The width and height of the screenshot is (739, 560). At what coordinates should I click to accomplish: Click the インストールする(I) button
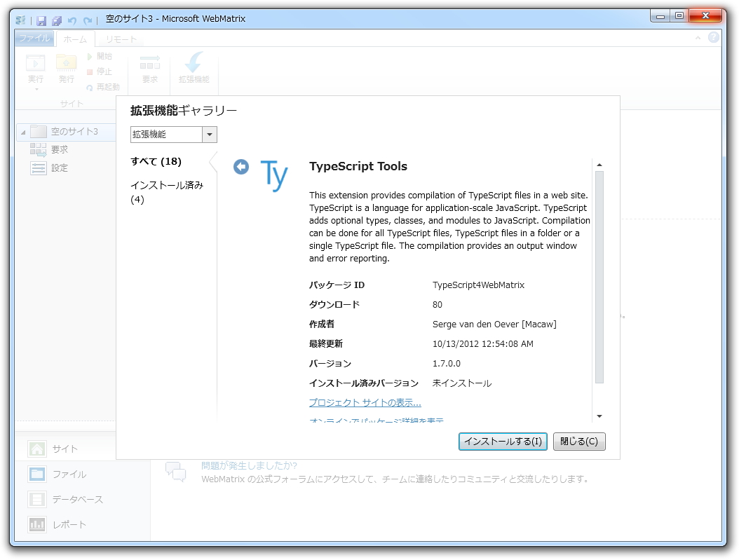point(503,442)
